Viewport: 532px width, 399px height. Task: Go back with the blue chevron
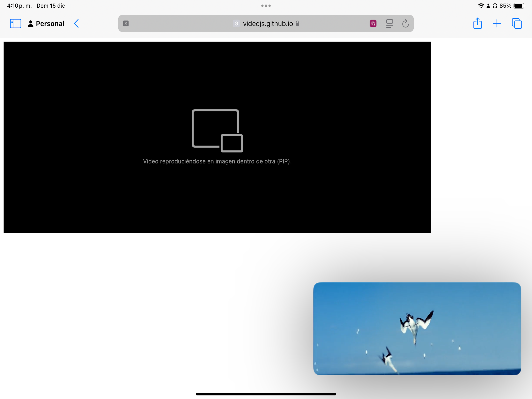click(77, 24)
